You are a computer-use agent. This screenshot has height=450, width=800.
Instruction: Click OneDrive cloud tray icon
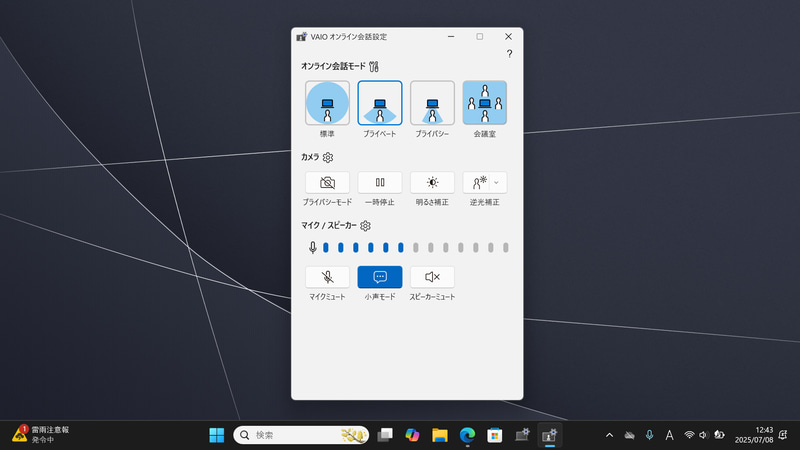(x=630, y=435)
